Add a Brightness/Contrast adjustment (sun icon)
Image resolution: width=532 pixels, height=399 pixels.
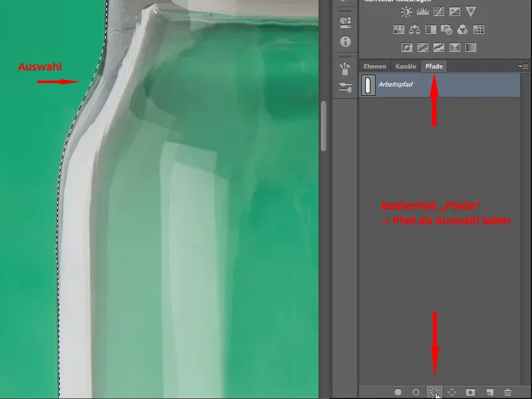[x=406, y=12]
